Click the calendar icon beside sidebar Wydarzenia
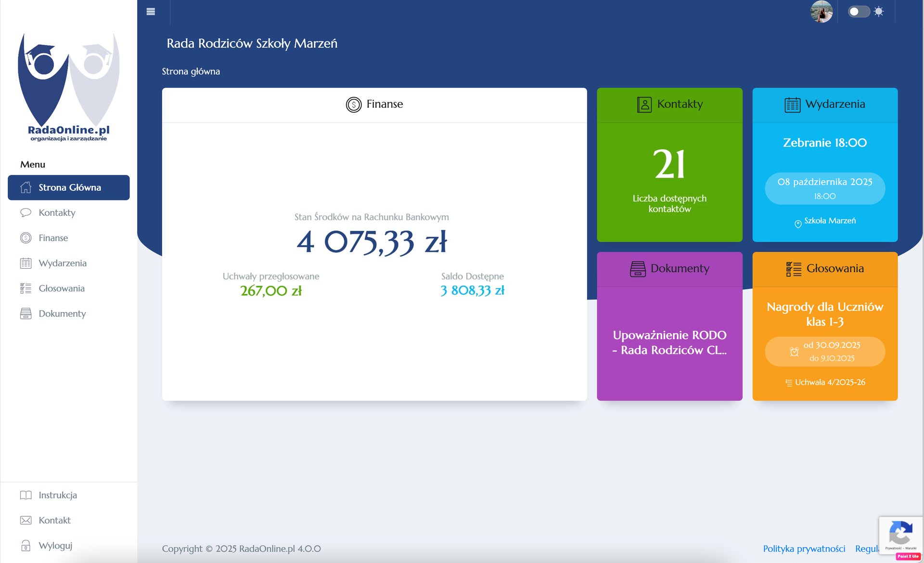Viewport: 924px width, 563px height. [26, 263]
